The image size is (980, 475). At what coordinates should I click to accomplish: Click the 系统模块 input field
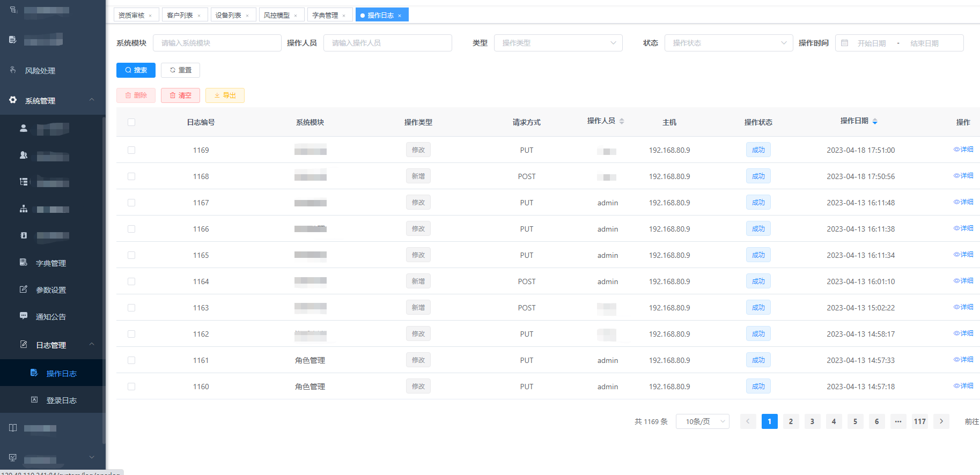[217, 43]
